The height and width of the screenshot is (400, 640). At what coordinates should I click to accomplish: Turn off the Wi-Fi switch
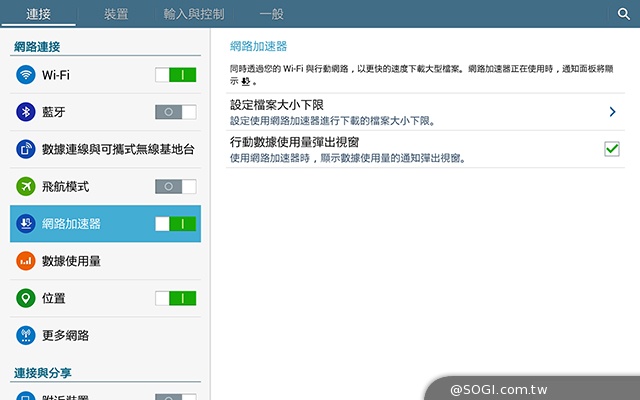coord(175,75)
